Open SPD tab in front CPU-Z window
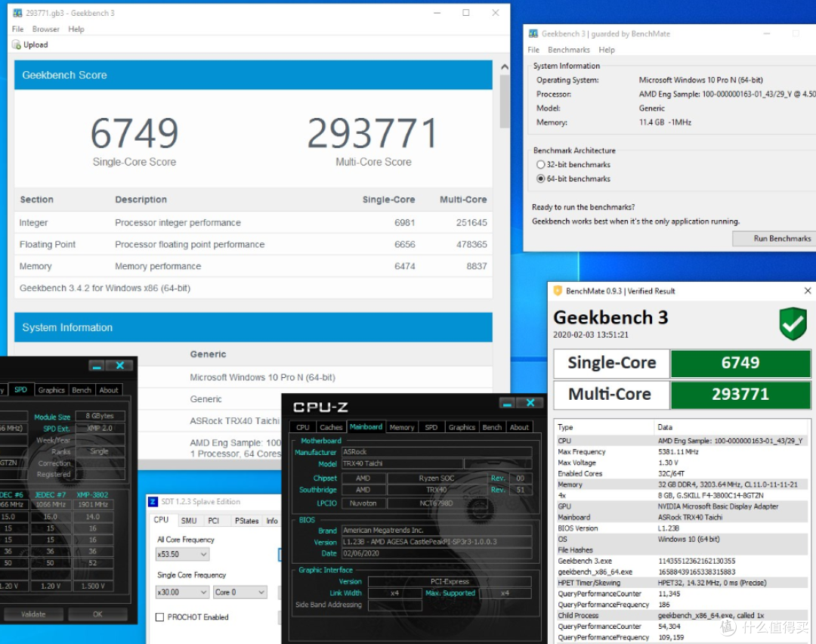Viewport: 816px width, 644px height. click(431, 427)
